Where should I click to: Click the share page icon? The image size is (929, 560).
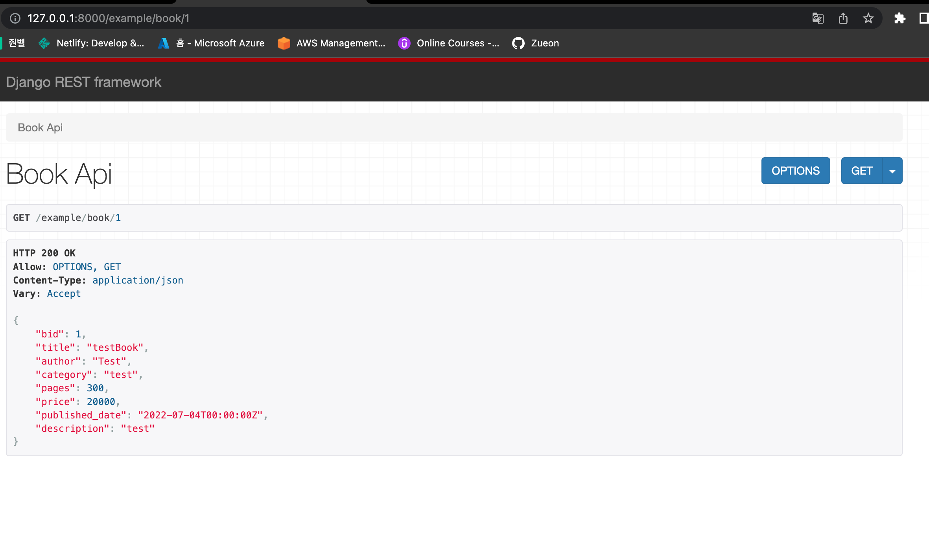pyautogui.click(x=843, y=18)
